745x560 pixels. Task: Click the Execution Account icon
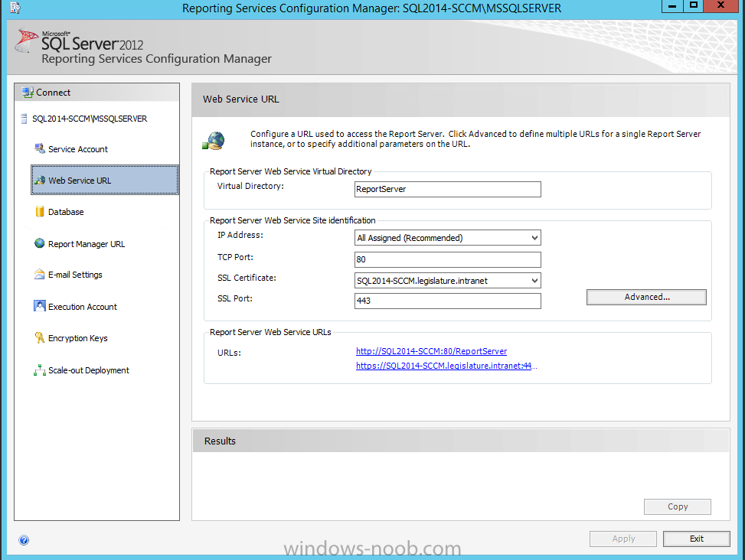coord(40,306)
